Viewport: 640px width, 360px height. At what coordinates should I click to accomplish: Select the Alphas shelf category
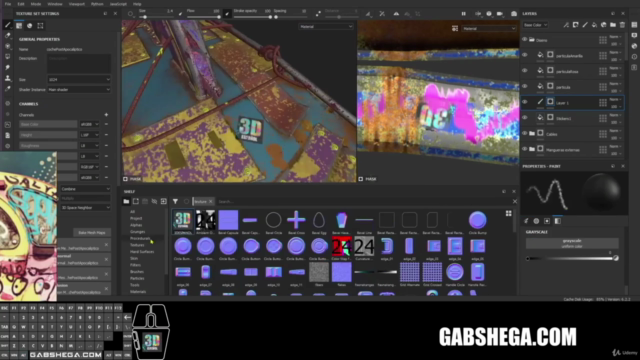pos(136,225)
